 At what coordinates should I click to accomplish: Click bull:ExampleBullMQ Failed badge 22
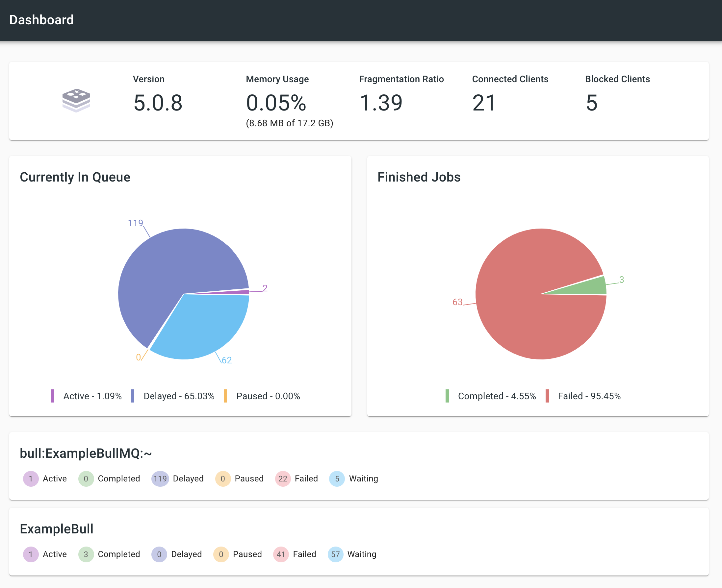(283, 478)
